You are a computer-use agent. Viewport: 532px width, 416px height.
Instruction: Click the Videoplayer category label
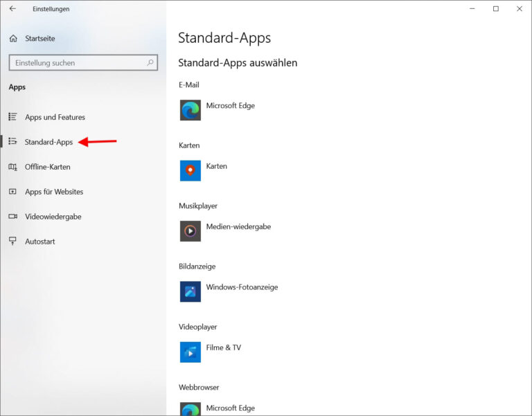pos(198,327)
